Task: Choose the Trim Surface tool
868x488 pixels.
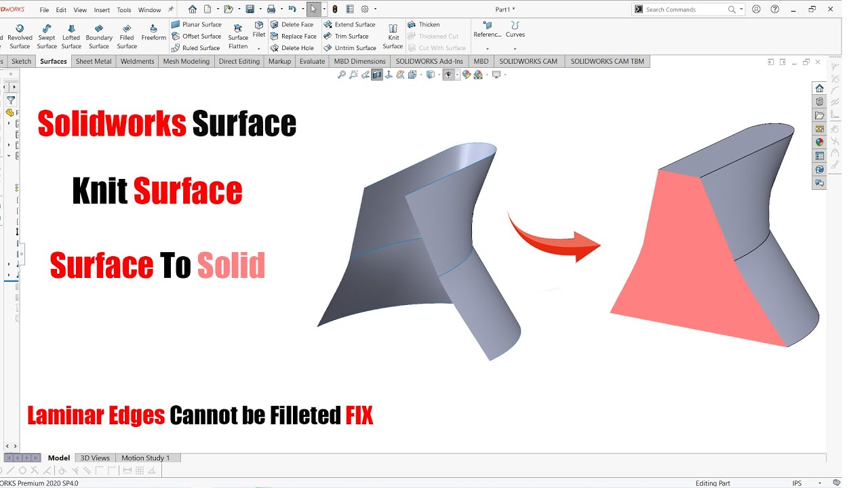Action: (x=347, y=36)
